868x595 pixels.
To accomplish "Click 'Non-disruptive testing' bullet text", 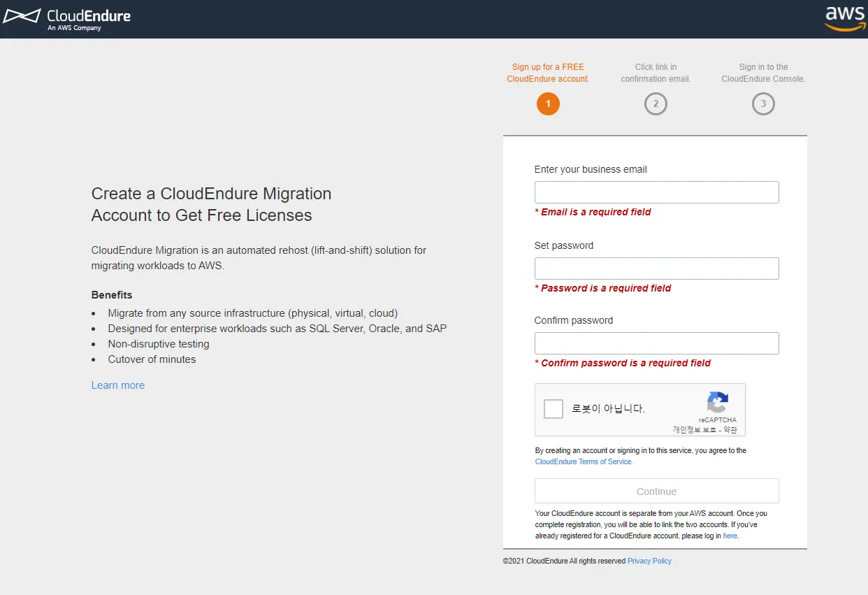I will point(159,344).
